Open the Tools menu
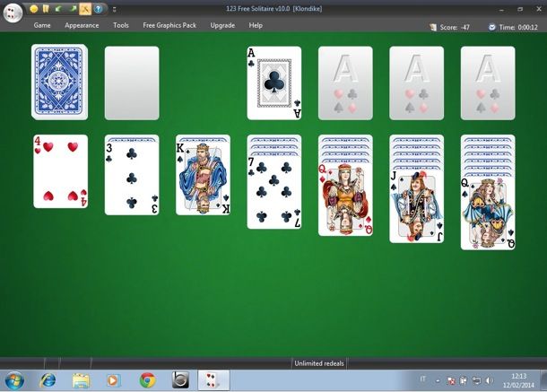The image size is (547, 392). click(x=121, y=25)
